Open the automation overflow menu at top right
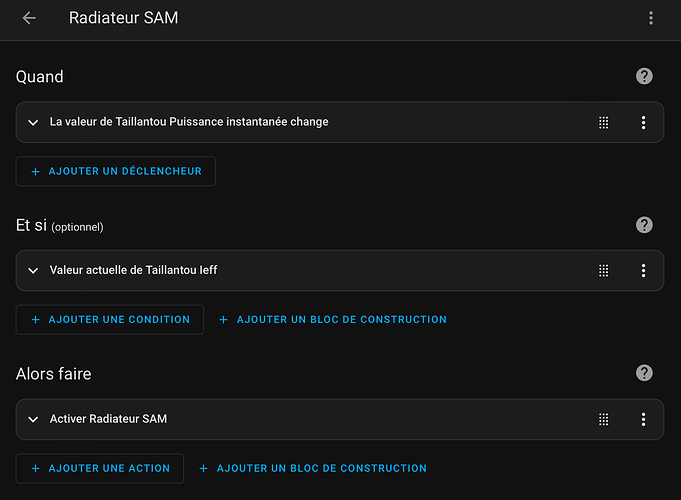 pos(651,18)
